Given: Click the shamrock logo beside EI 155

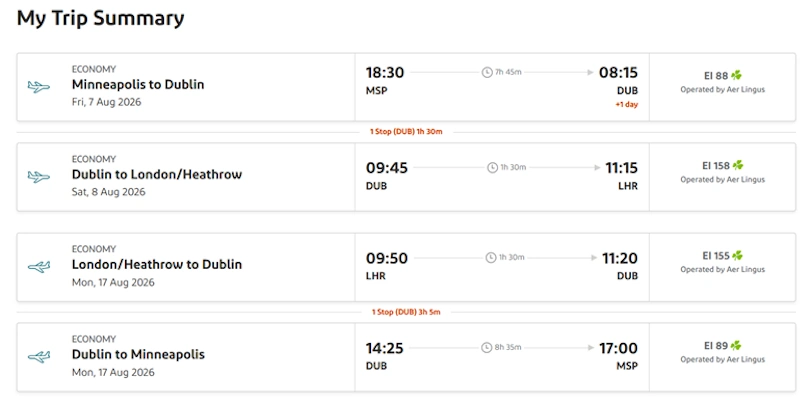Looking at the screenshot, I should pyautogui.click(x=739, y=256).
